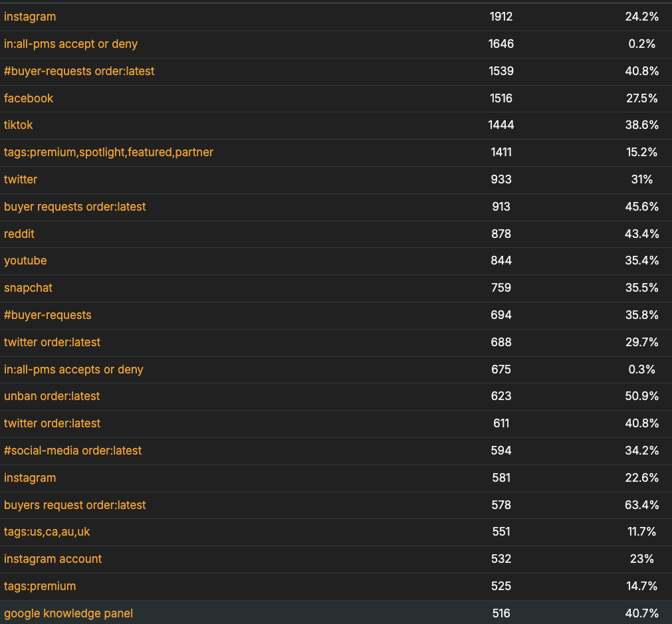Select the 63.4% click-through value cell

[641, 505]
